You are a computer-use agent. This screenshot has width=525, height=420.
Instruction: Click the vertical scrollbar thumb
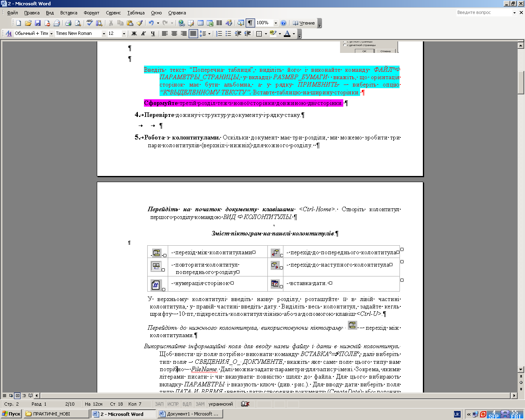[521, 83]
